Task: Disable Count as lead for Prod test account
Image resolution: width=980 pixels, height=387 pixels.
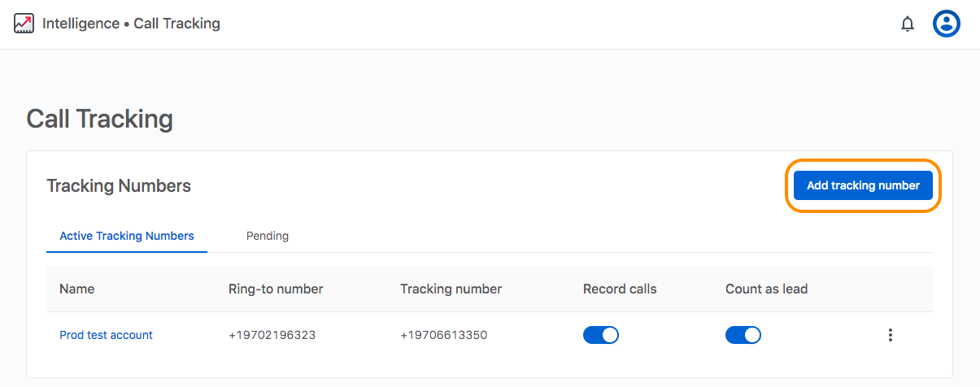Action: click(x=743, y=335)
